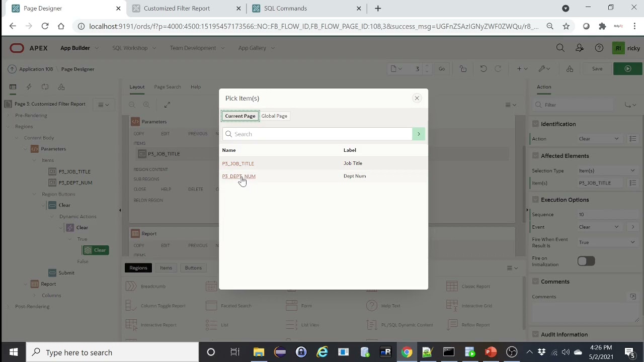Open the ricky user account menu
Image resolution: width=644 pixels, height=362 pixels.
[x=626, y=48]
